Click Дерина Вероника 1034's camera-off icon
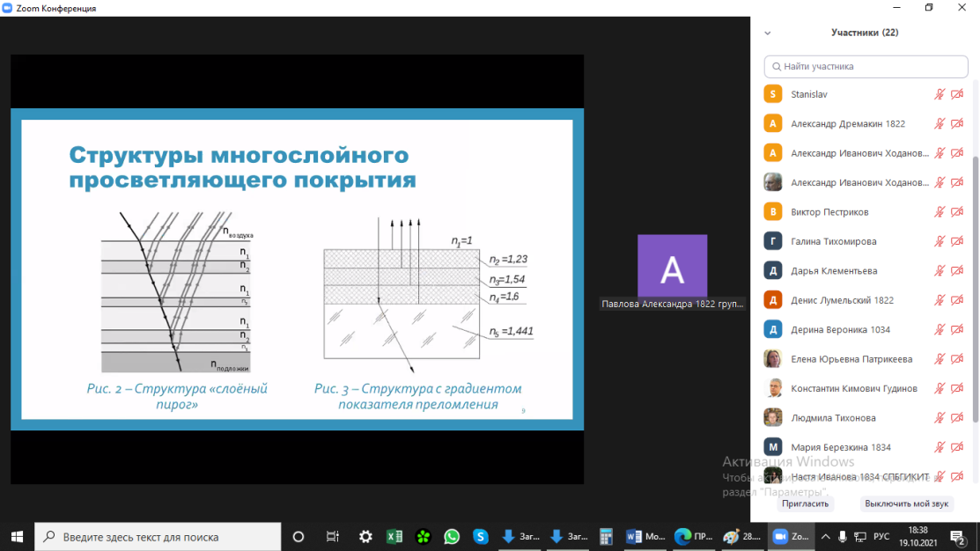 coord(957,330)
